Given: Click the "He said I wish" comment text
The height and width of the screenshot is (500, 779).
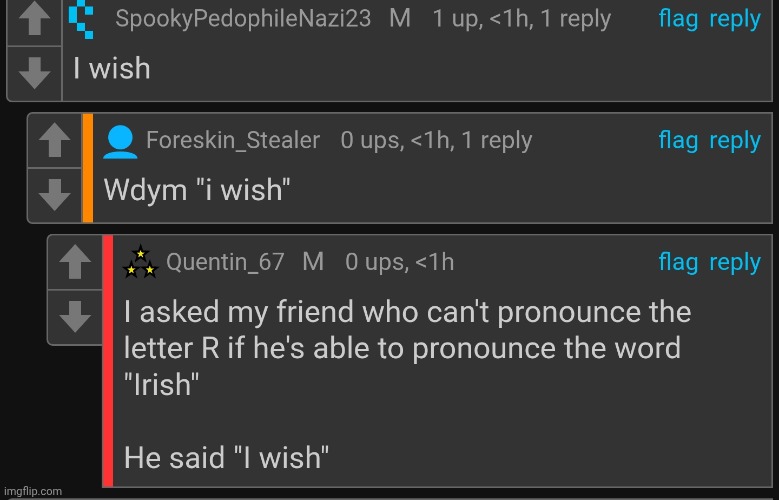Looking at the screenshot, I should point(226,459).
